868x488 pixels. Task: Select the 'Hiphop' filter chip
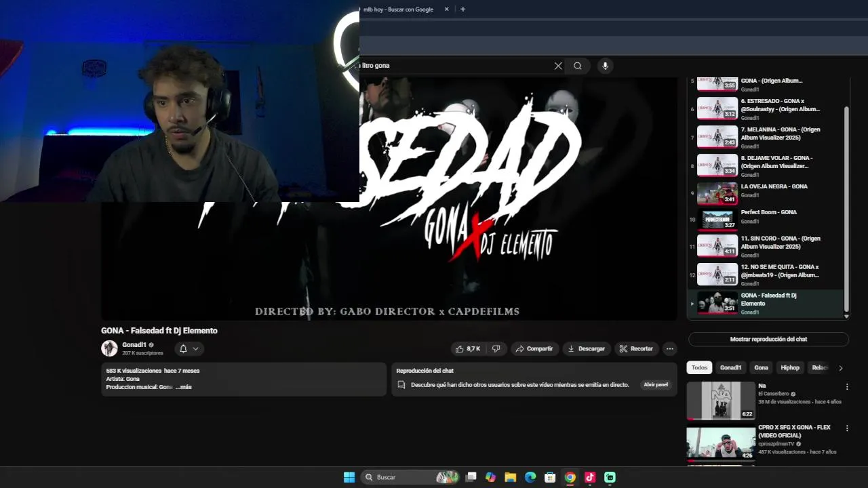(790, 367)
